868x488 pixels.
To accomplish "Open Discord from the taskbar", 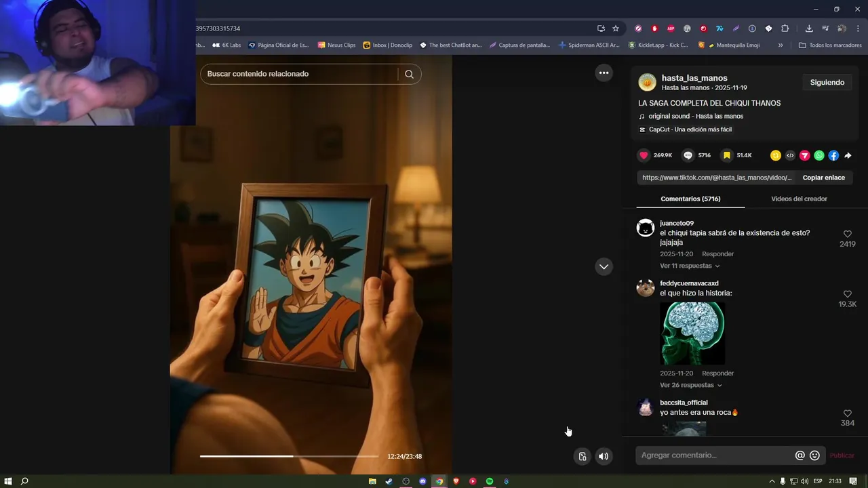I will pyautogui.click(x=422, y=481).
